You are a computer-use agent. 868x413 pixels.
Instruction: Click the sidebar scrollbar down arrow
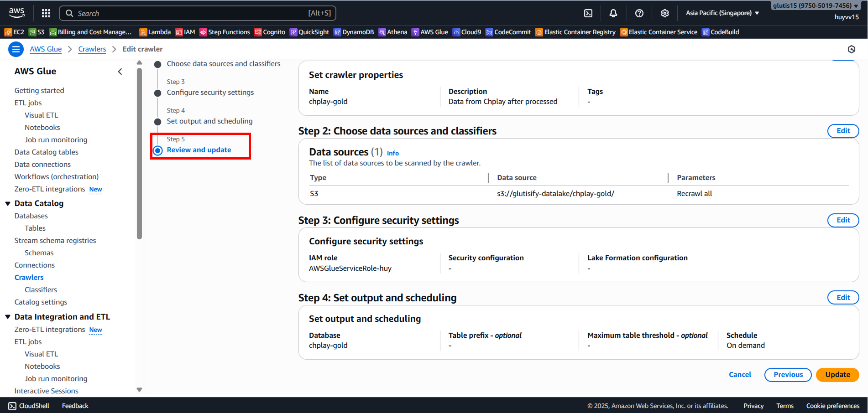pos(140,390)
